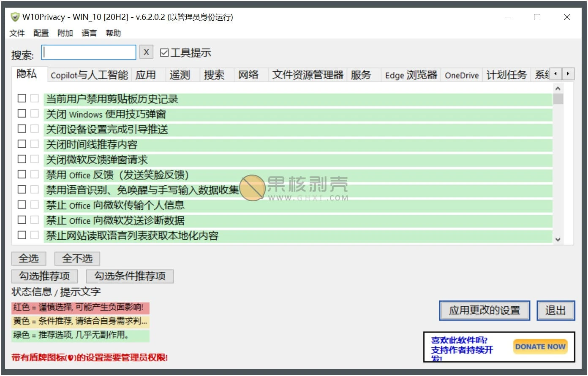Switch to the 计划任务 tab
Viewport: 588px width, 376px height.
tap(507, 75)
